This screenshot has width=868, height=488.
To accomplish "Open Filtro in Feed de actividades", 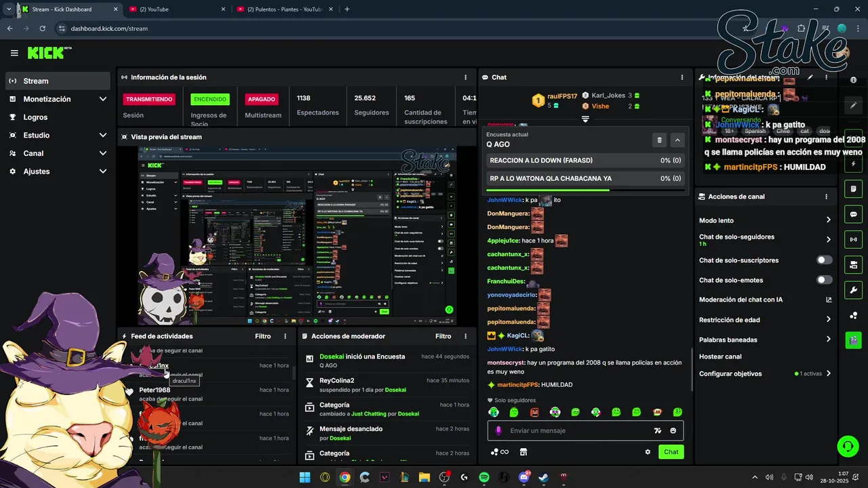I will point(262,336).
